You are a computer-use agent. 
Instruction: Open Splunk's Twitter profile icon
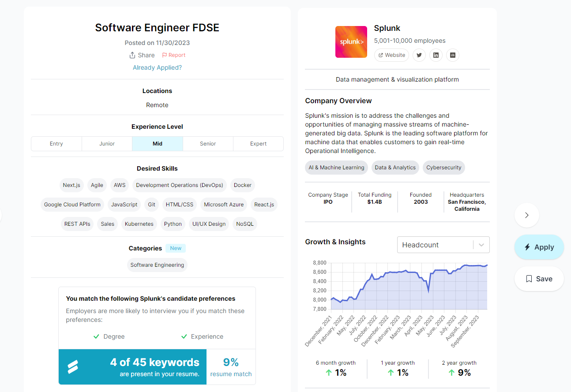[419, 55]
